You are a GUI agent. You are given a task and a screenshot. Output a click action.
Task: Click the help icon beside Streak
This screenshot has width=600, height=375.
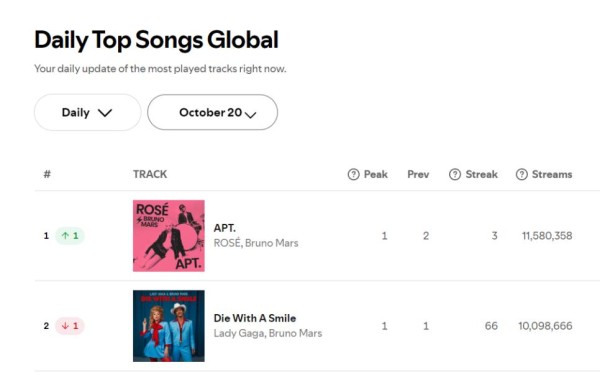tap(455, 174)
